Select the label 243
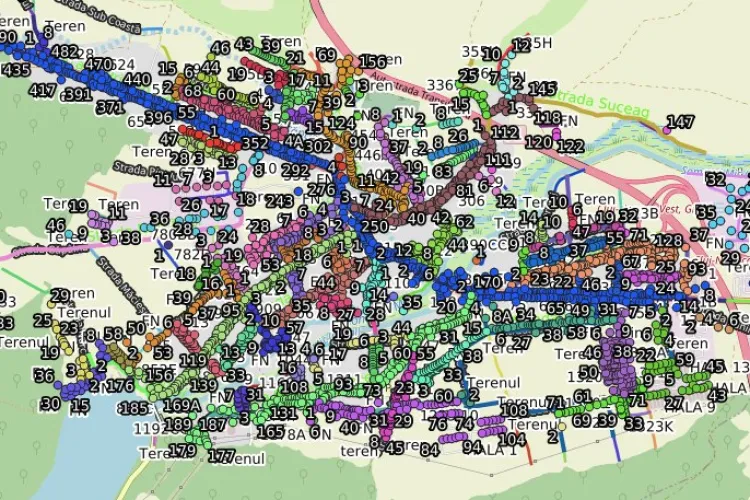 coord(280,201)
